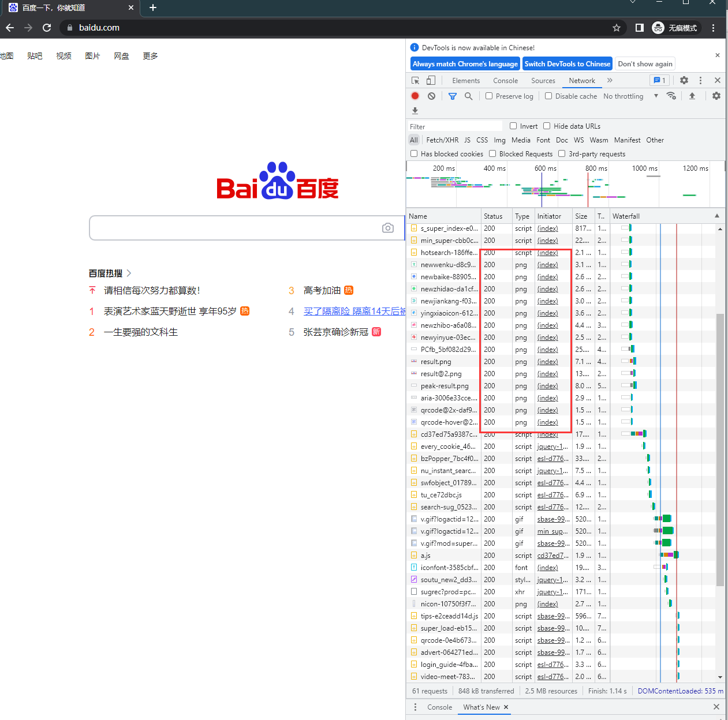Image resolution: width=728 pixels, height=720 pixels.
Task: Open hot search 高考加油
Action: 322,290
